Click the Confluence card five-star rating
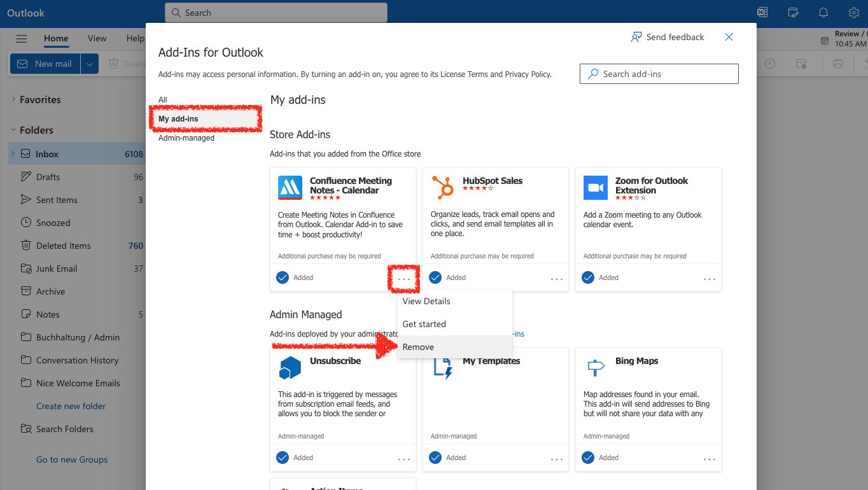 pyautogui.click(x=325, y=198)
